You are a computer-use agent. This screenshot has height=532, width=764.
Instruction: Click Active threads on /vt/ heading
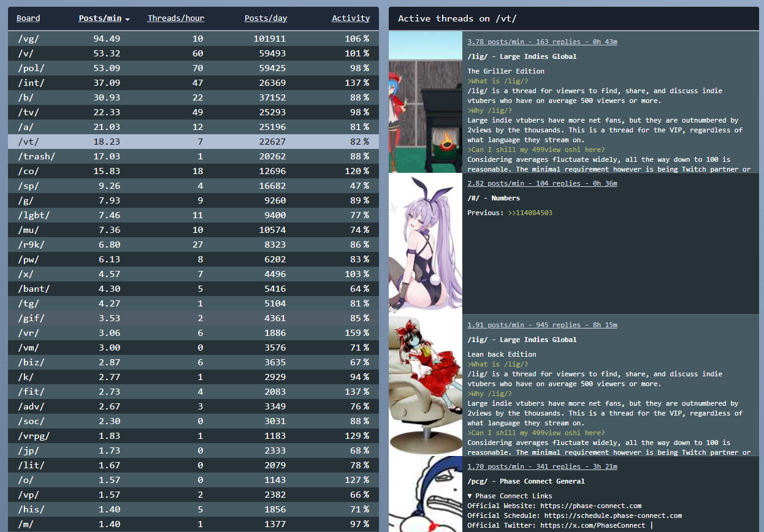click(457, 18)
